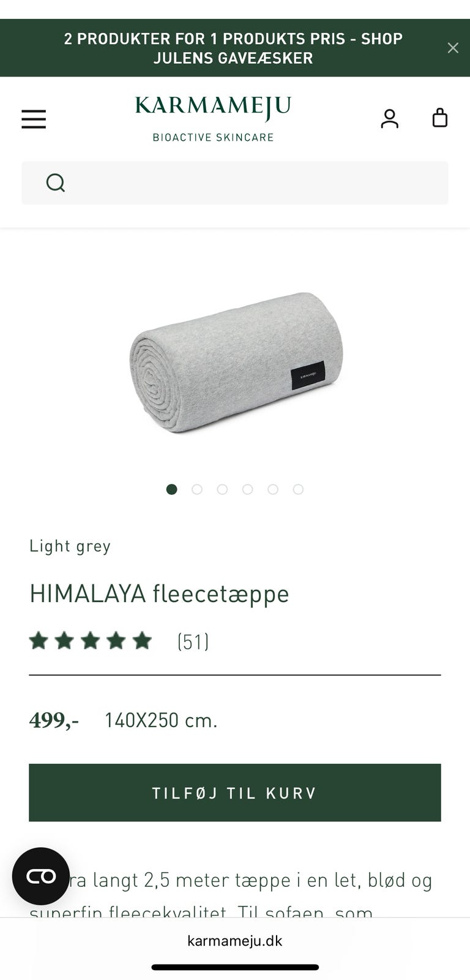
Task: Select the fourth carousel image dot
Action: point(248,489)
